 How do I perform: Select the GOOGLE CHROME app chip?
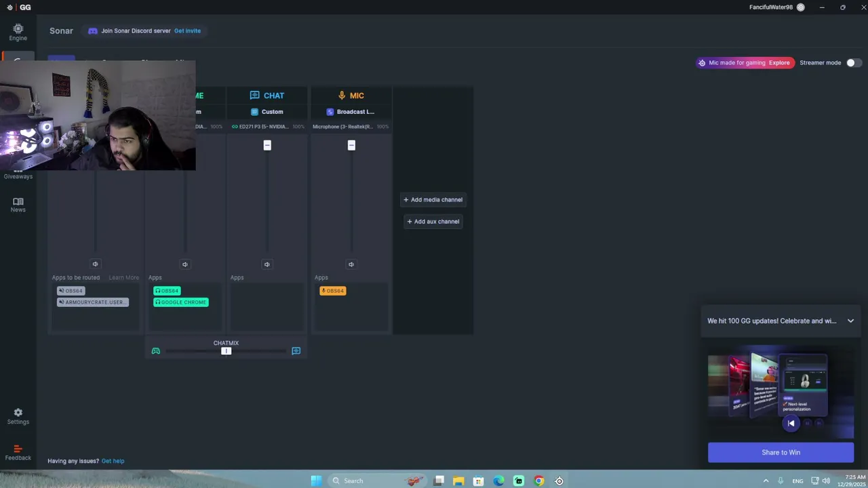click(x=180, y=302)
